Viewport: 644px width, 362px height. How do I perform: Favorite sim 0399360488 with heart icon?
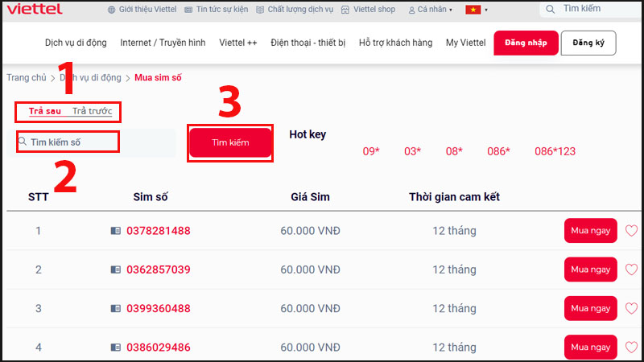pyautogui.click(x=631, y=308)
